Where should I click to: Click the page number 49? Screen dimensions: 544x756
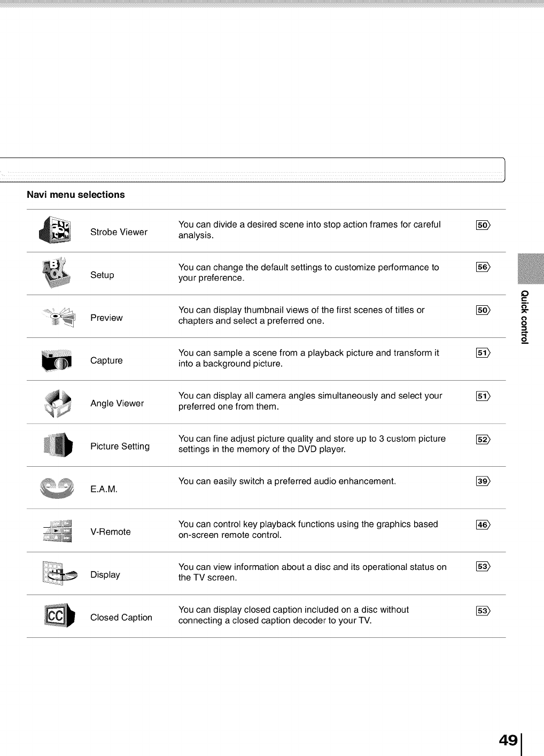[508, 740]
